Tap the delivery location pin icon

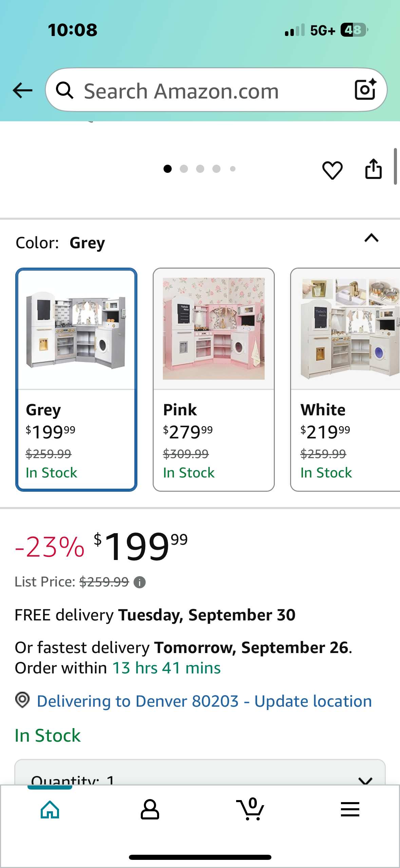pos(22,700)
